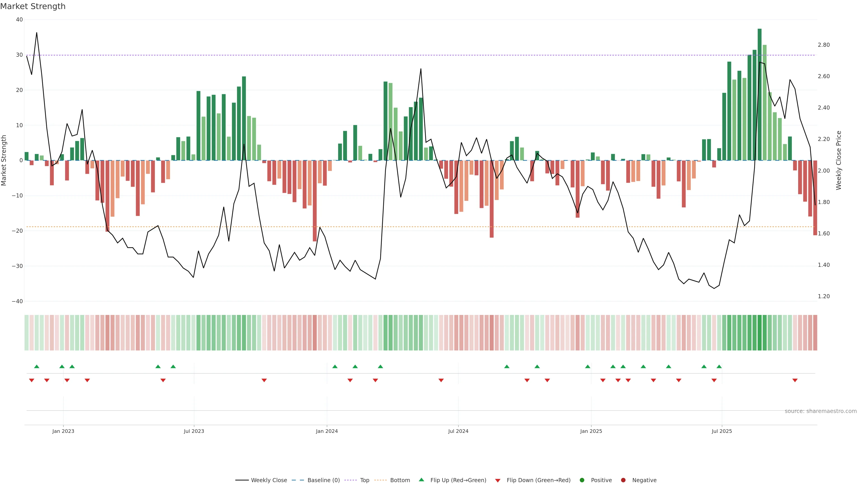Click the last red flip-down triangle marker
868x488 pixels.
[795, 380]
